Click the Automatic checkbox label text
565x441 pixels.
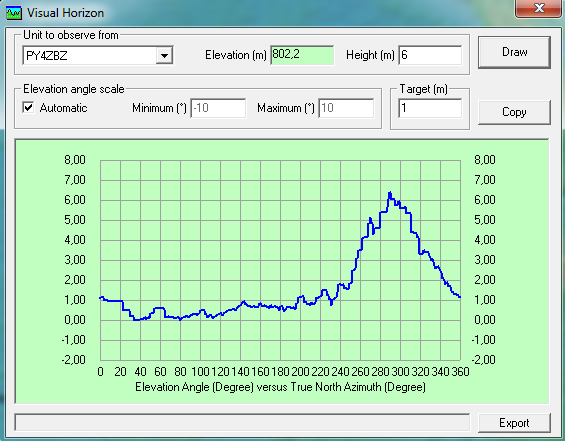63,108
